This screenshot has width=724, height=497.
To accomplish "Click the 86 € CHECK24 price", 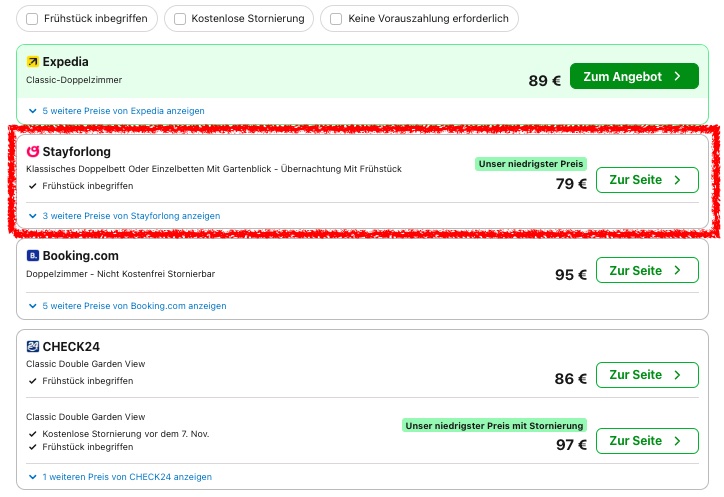I will (x=571, y=379).
